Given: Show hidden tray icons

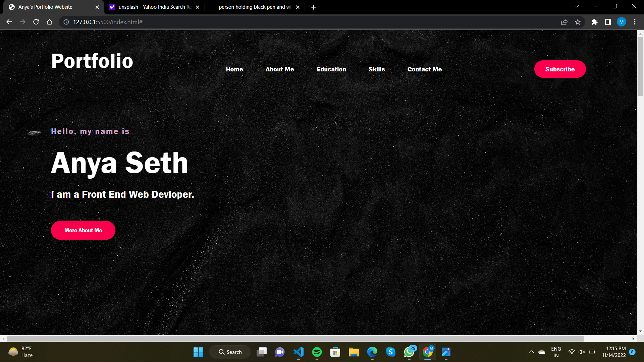Looking at the screenshot, I should (x=531, y=352).
